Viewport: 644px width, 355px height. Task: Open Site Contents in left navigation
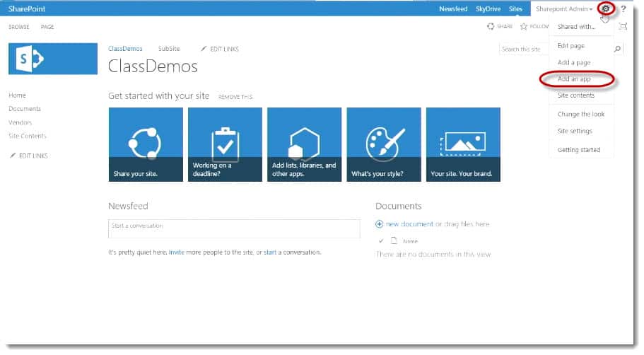pos(28,136)
